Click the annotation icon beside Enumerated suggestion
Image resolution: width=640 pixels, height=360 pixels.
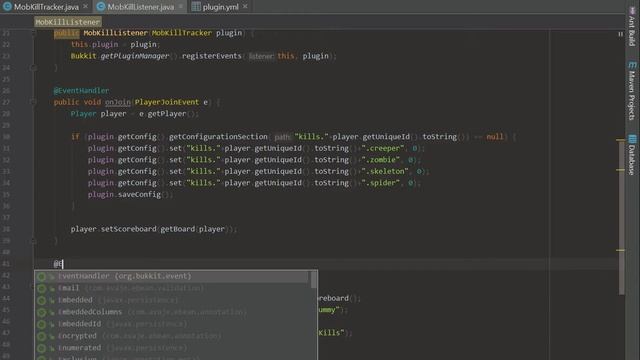pos(41,348)
